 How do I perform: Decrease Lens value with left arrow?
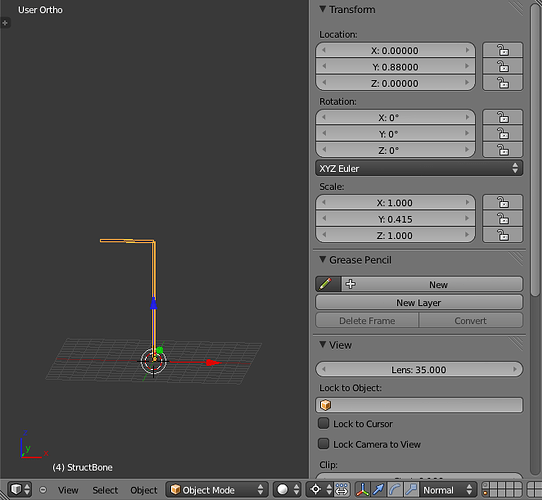pyautogui.click(x=324, y=369)
